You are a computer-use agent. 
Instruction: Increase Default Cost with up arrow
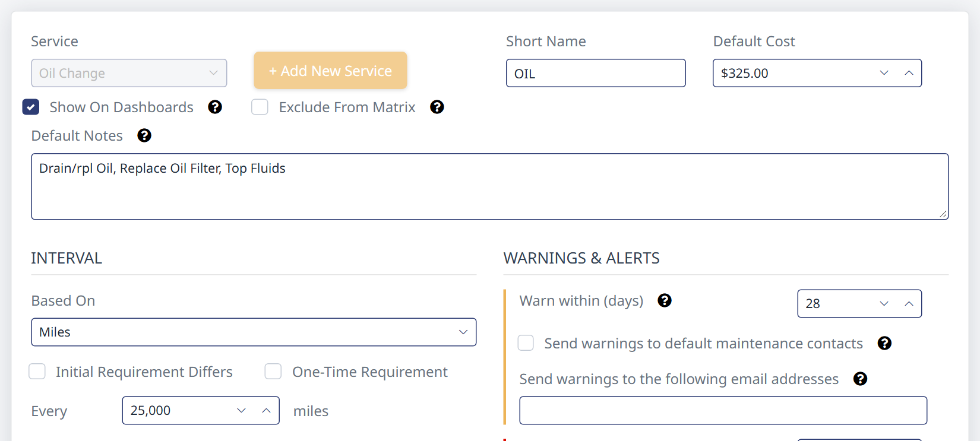(x=909, y=73)
